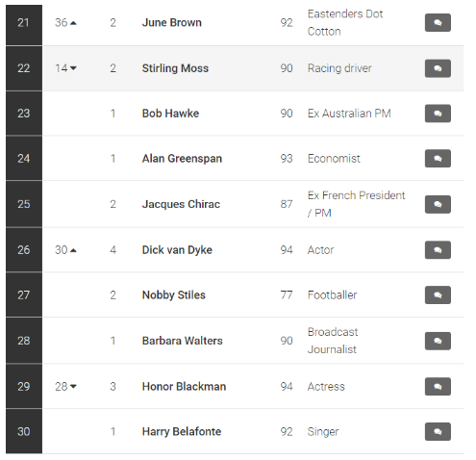Click the Honor Blackman name

[x=184, y=387]
